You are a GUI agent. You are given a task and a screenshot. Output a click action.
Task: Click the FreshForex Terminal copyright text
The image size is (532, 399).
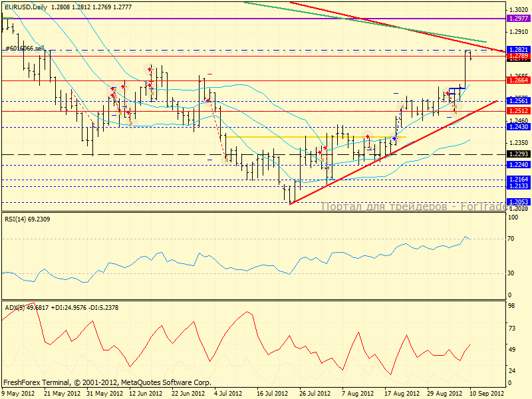click(107, 383)
